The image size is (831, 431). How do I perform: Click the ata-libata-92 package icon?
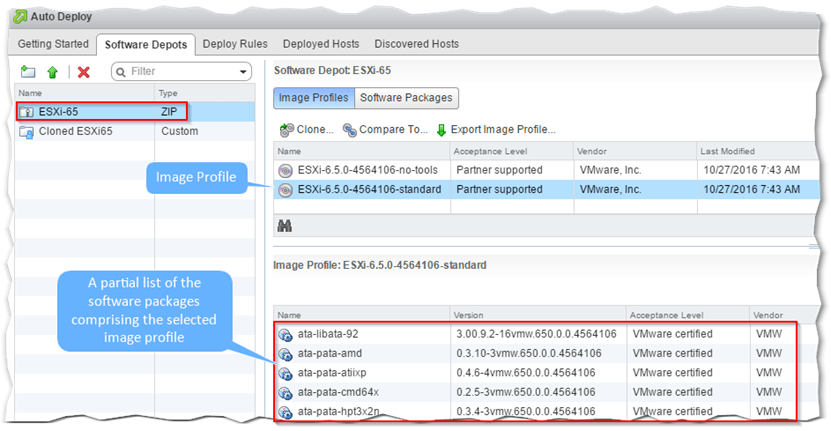tap(285, 335)
